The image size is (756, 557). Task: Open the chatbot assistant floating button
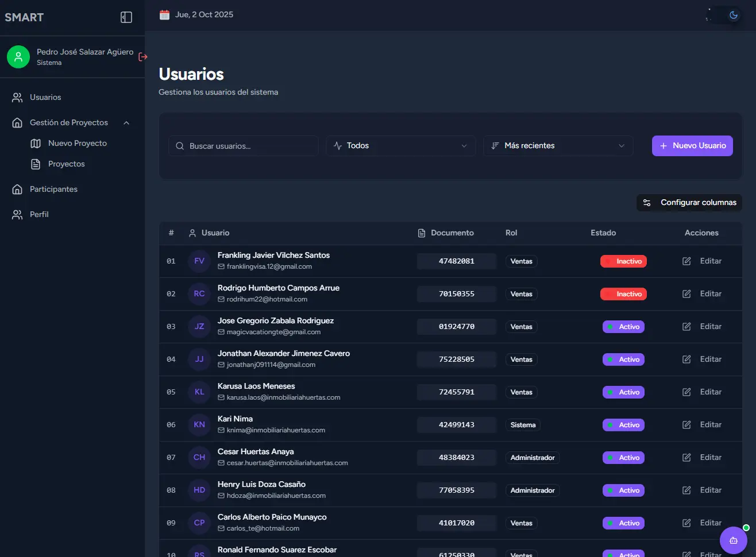click(733, 540)
